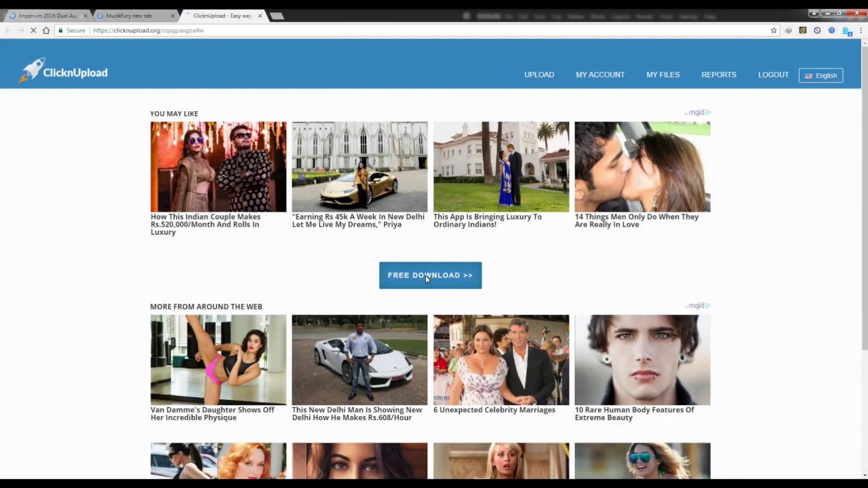Click the sunglasses woman bottom-row thumbnail
This screenshot has width=868, height=488.
642,461
